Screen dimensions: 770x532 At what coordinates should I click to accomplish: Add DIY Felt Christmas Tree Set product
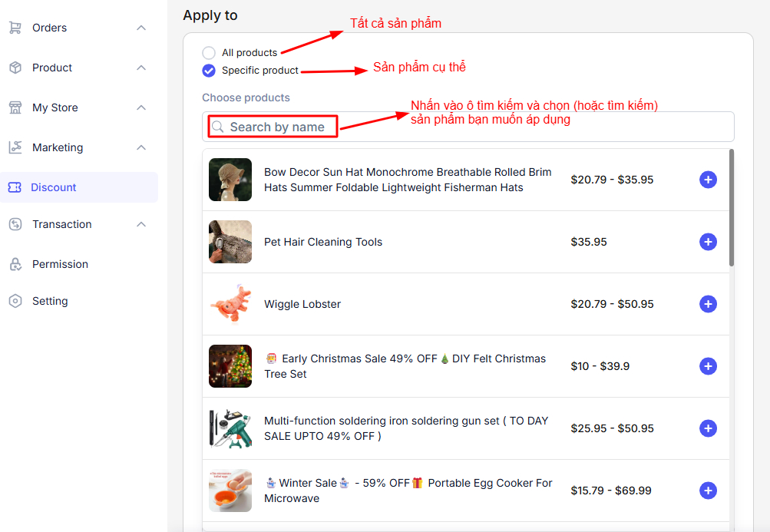coord(708,366)
